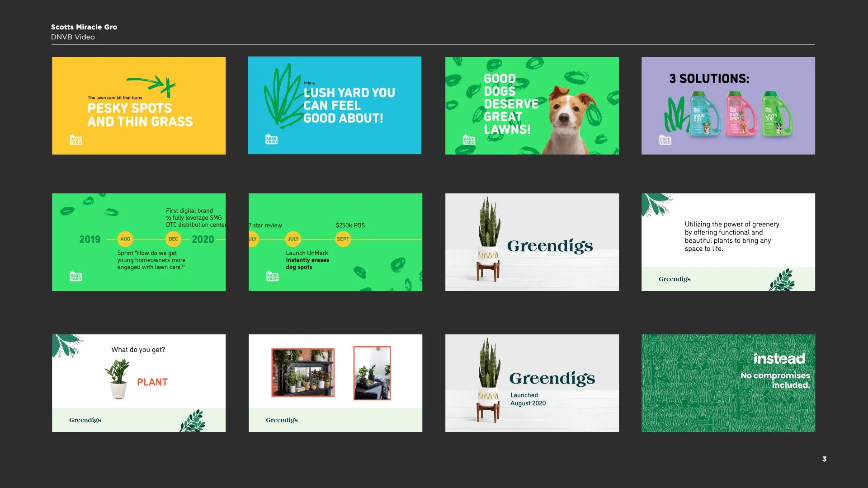Select the 'instead No compromises included' frame
Image resolution: width=868 pixels, height=488 pixels.
(728, 383)
